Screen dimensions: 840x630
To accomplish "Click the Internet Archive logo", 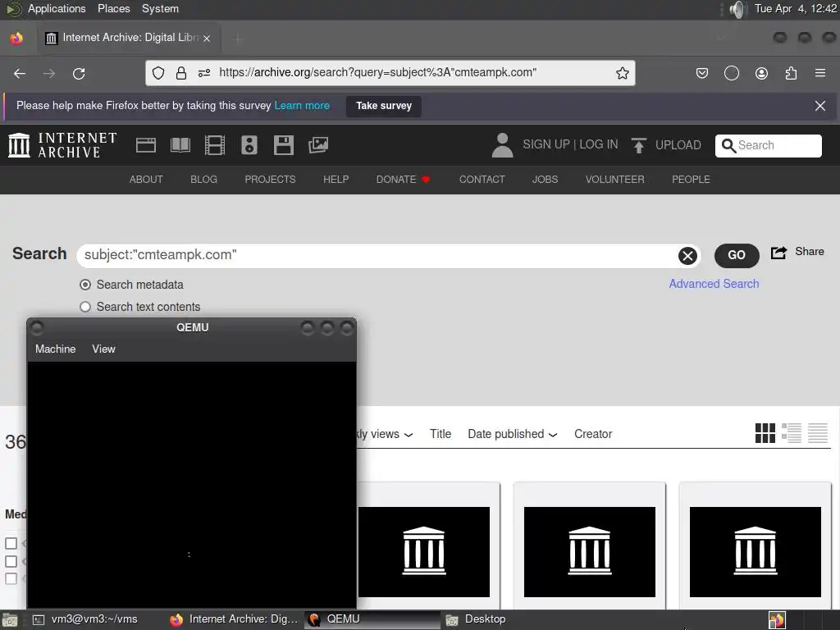I will pyautogui.click(x=62, y=145).
